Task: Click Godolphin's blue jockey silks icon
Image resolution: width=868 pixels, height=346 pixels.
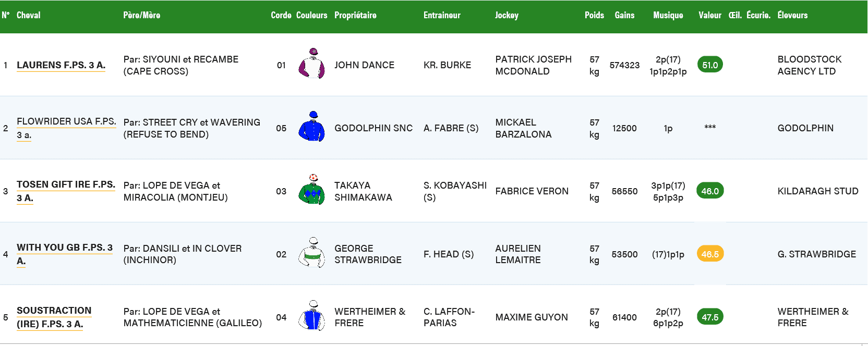Action: point(311,127)
